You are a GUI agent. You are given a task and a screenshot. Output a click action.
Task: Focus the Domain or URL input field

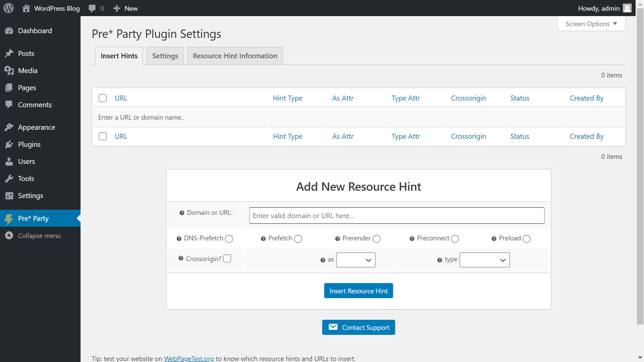coord(397,216)
